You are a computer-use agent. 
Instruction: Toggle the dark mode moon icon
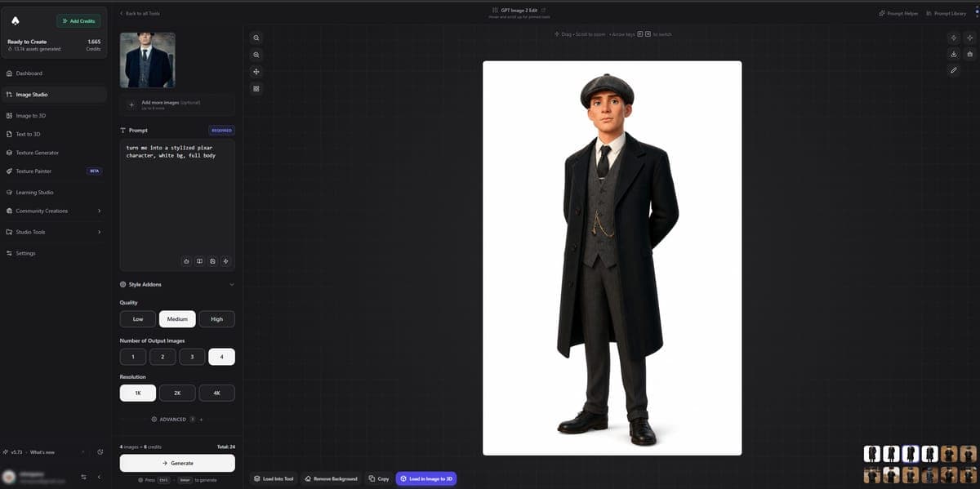point(100,452)
